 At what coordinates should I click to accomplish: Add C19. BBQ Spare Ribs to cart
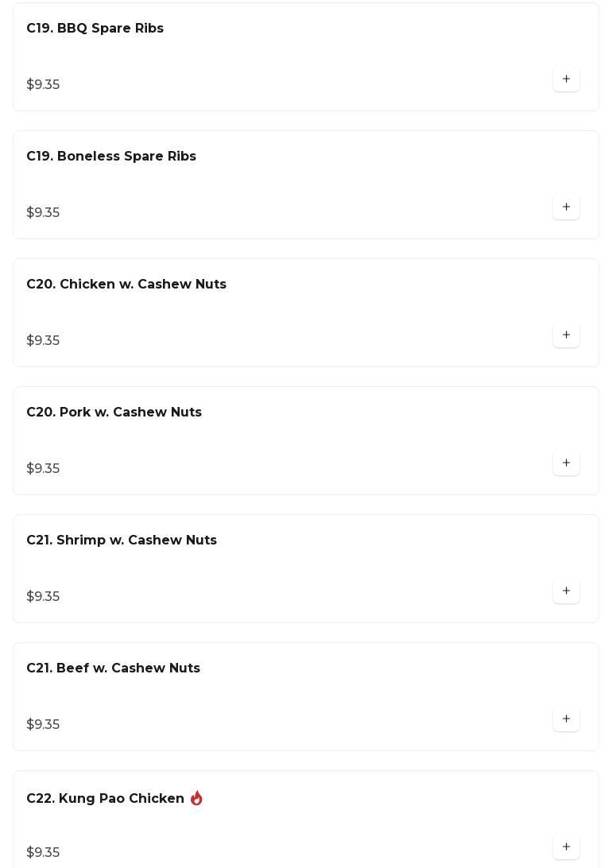coord(566,79)
